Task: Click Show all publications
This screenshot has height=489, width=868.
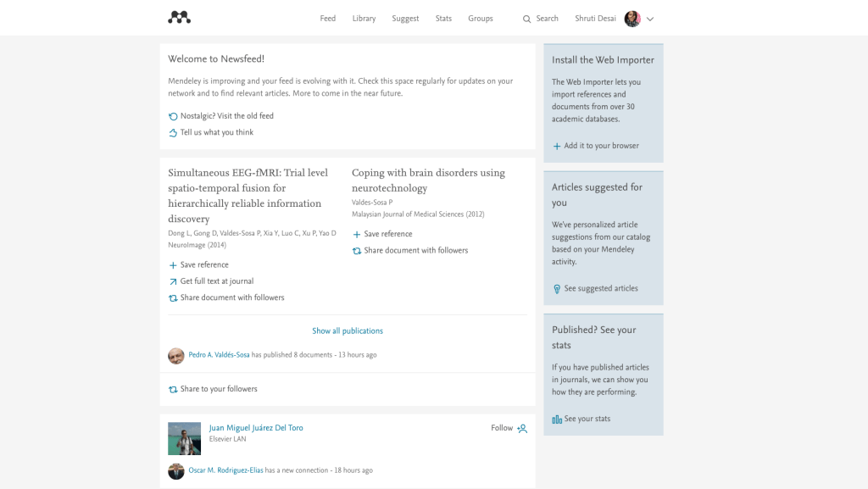Action: (348, 331)
